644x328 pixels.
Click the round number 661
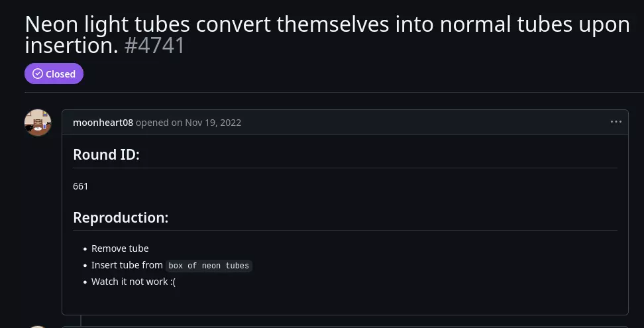tap(81, 186)
